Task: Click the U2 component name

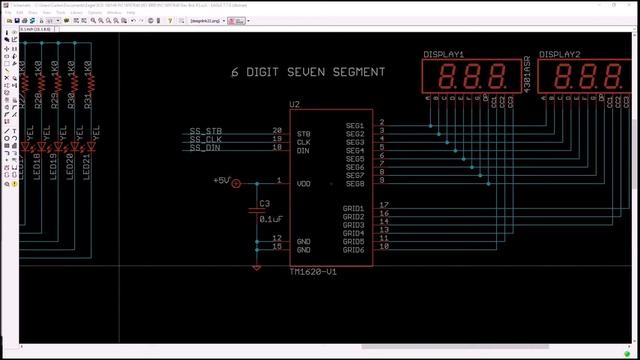Action: [295, 104]
